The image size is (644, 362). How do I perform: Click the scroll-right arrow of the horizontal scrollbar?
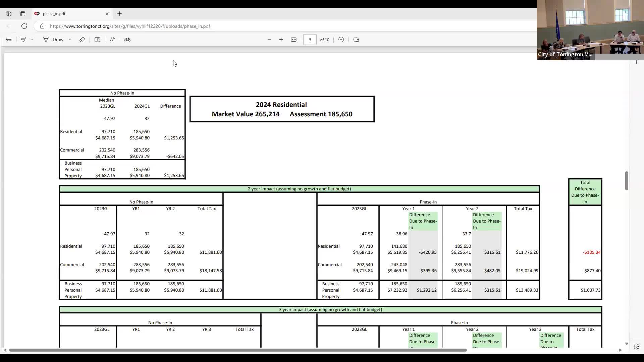click(x=620, y=350)
